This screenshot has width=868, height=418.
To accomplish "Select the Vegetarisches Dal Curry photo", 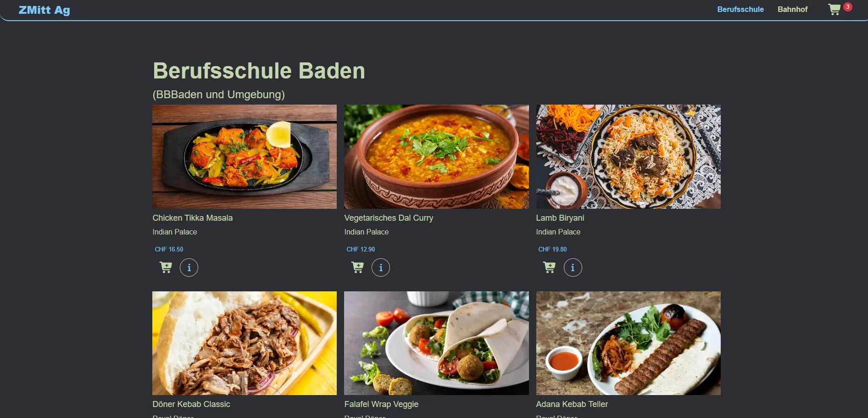I will 436,156.
